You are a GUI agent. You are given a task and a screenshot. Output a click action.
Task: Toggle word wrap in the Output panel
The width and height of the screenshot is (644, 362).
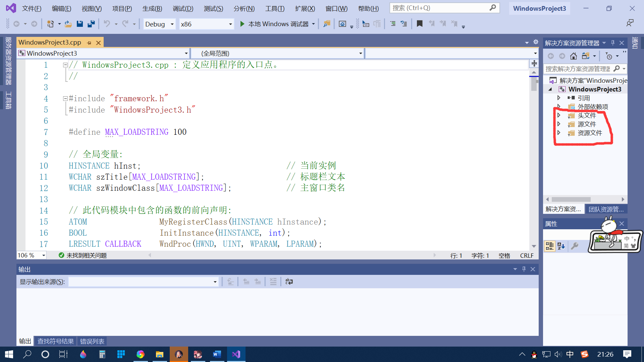coord(289,282)
